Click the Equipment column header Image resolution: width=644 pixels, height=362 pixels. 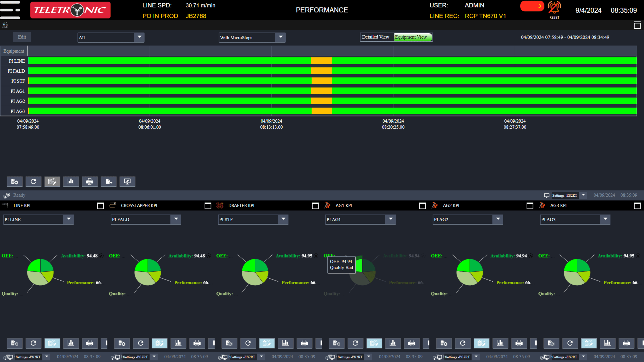point(14,51)
